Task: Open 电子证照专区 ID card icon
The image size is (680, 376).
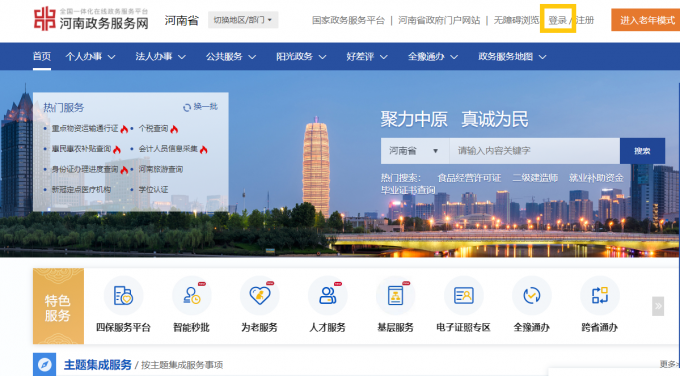Action: click(x=464, y=296)
